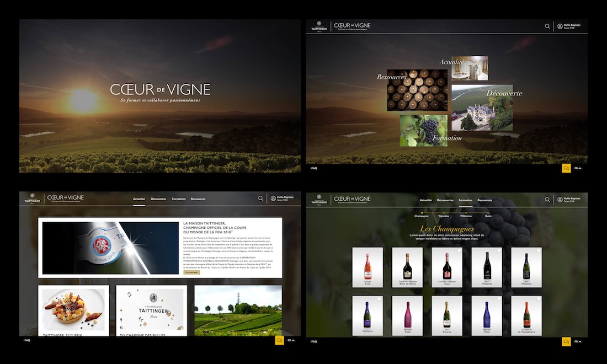Open the Découverte château tile on the home screen
Screen dimensions: 607x364
coord(482,108)
